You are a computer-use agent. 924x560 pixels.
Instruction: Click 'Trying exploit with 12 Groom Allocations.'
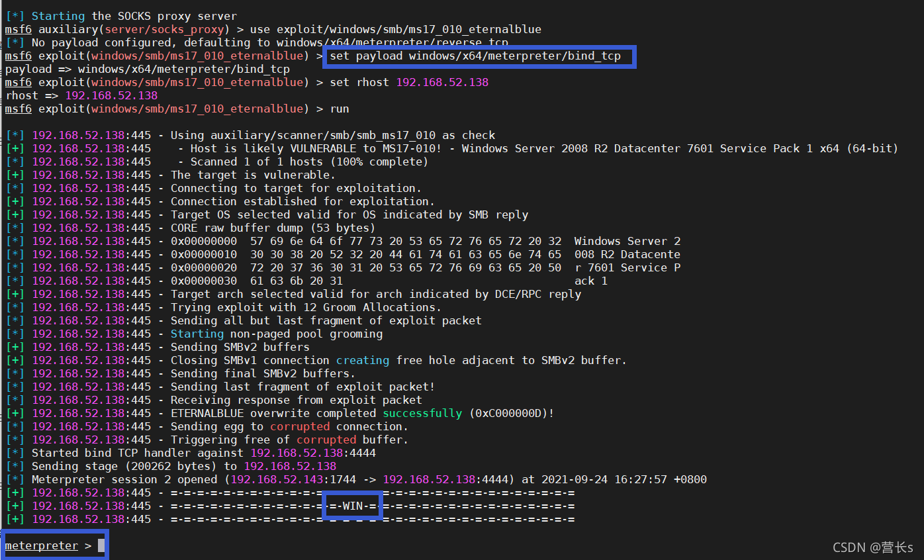306,307
